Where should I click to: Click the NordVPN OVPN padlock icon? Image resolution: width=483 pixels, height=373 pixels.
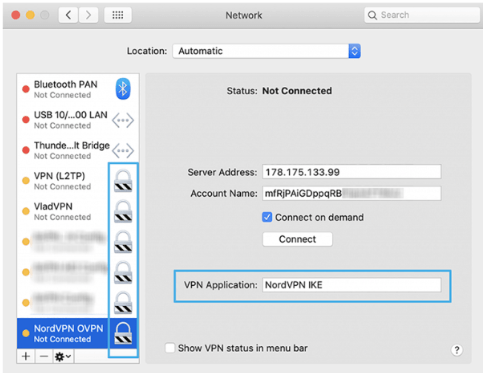tap(123, 333)
